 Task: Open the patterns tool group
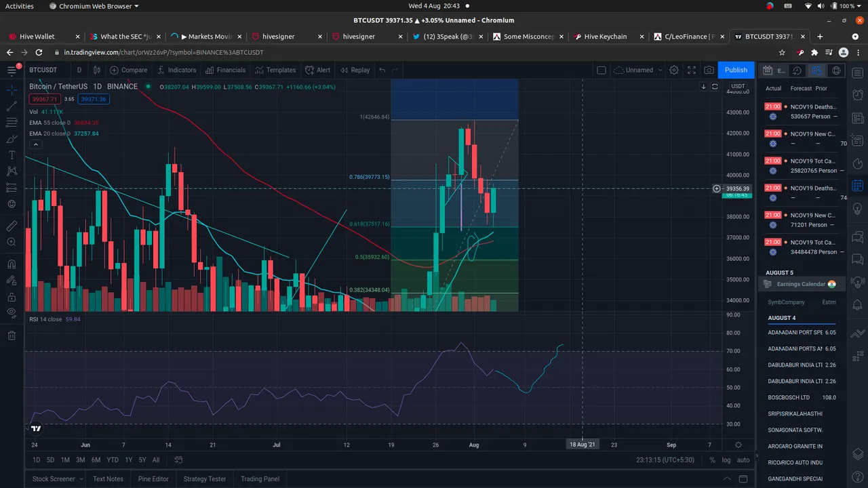point(12,171)
